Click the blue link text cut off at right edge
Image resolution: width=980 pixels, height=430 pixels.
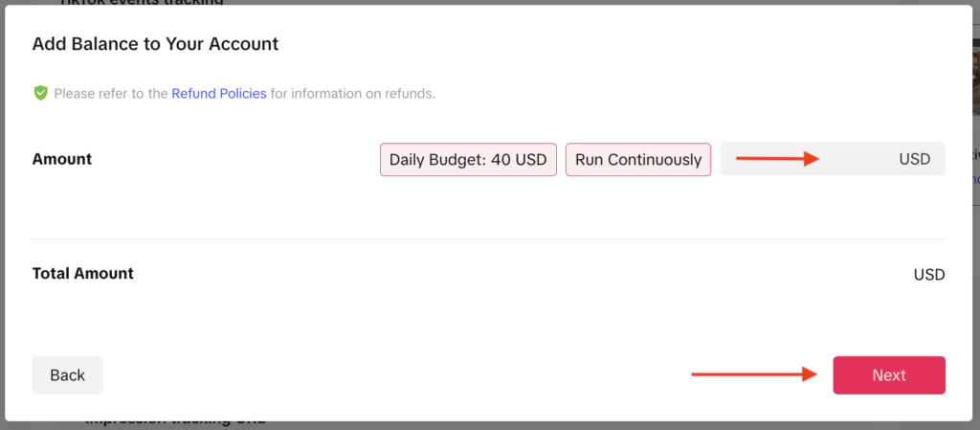click(x=974, y=179)
